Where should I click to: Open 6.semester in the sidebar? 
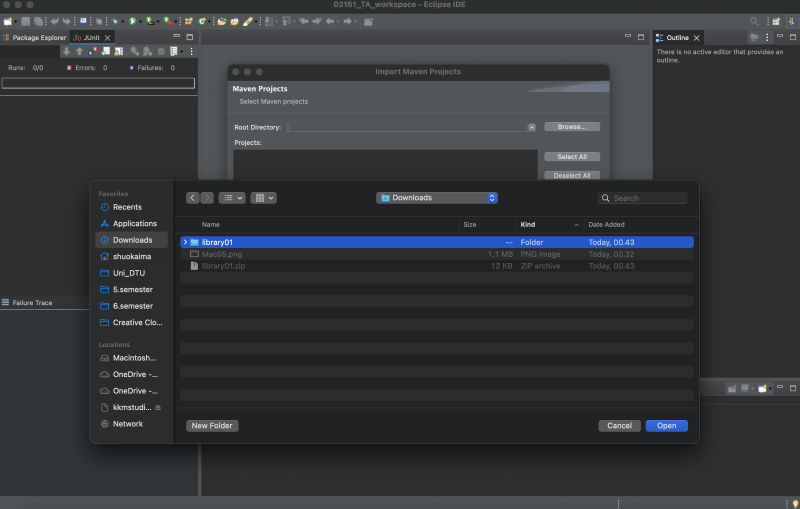tap(132, 306)
